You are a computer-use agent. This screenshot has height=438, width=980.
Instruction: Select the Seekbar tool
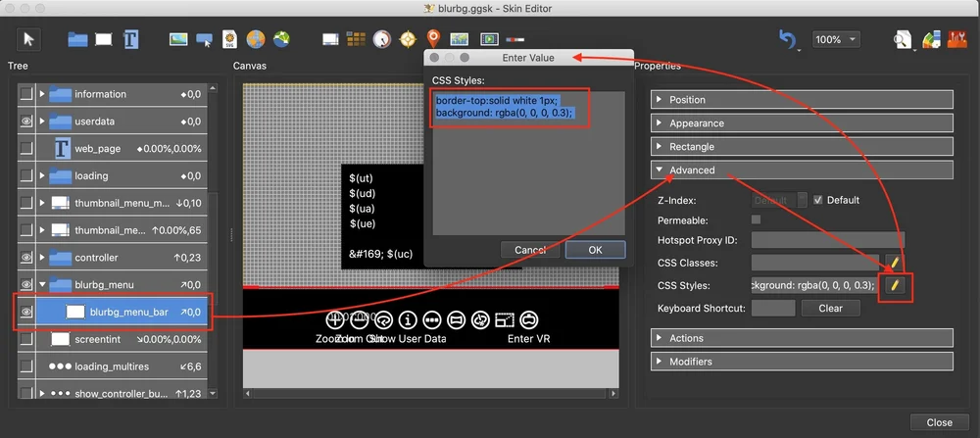pyautogui.click(x=515, y=39)
